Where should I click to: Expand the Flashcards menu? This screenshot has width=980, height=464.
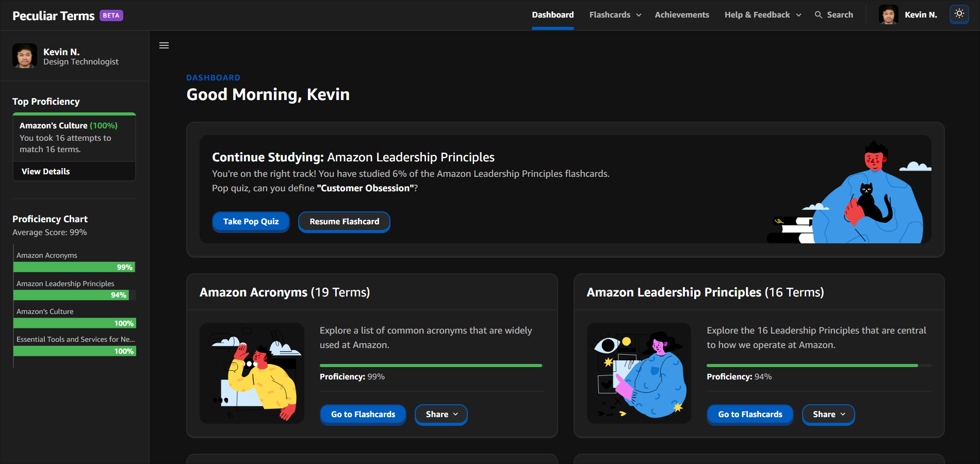coord(615,15)
